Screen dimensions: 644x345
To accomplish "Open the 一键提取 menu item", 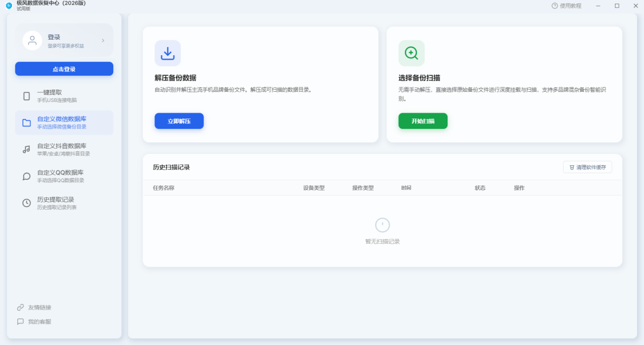I will tap(64, 96).
